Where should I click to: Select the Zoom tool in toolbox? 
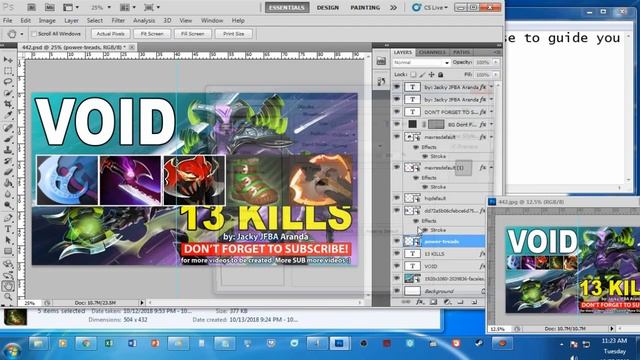click(8, 297)
